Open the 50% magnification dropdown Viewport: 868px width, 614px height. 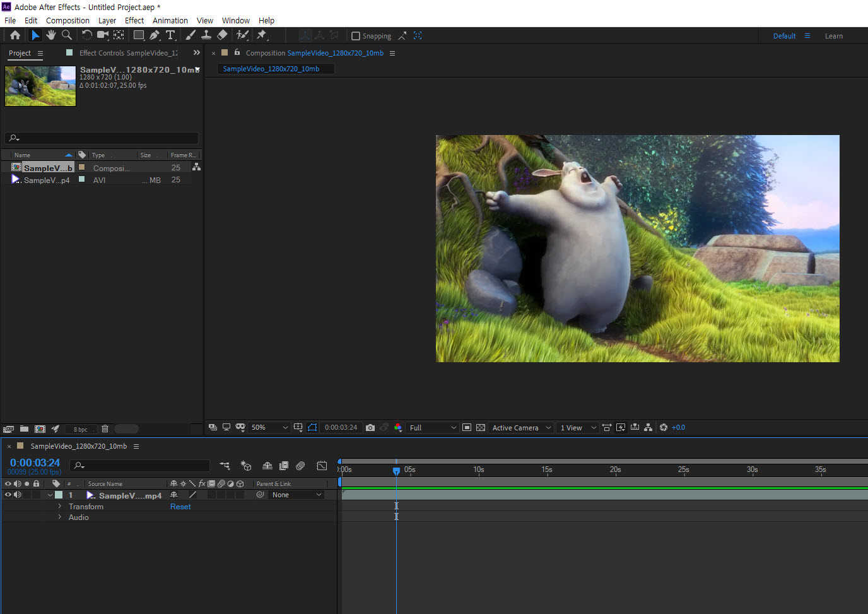pyautogui.click(x=269, y=428)
